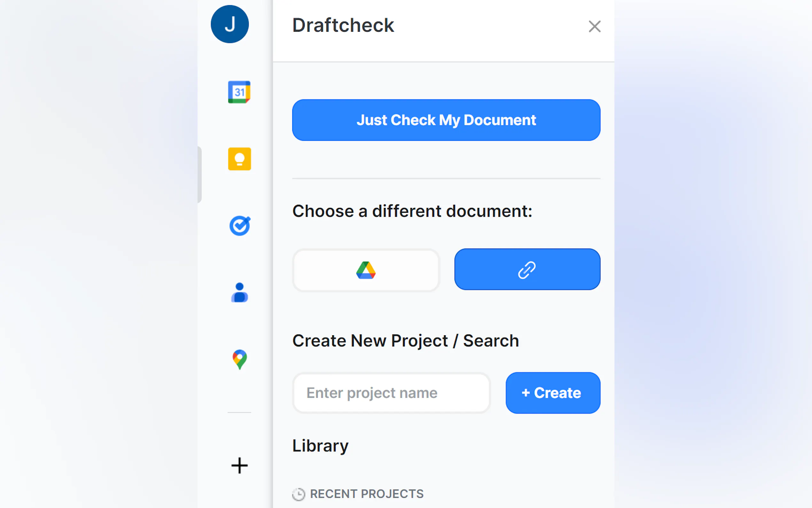Click the Library heading text

[x=320, y=446]
